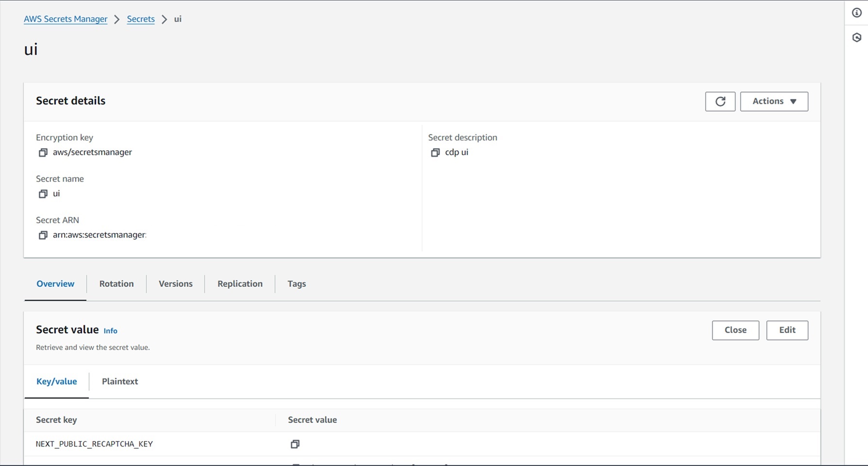This screenshot has width=868, height=466.
Task: Select the Key/value view tab
Action: pyautogui.click(x=56, y=381)
